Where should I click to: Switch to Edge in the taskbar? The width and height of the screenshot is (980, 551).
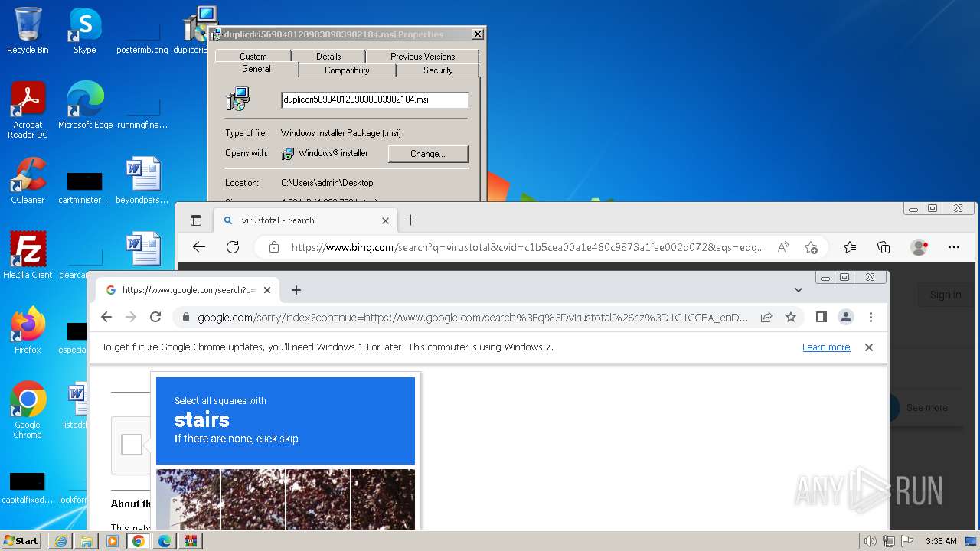(165, 541)
